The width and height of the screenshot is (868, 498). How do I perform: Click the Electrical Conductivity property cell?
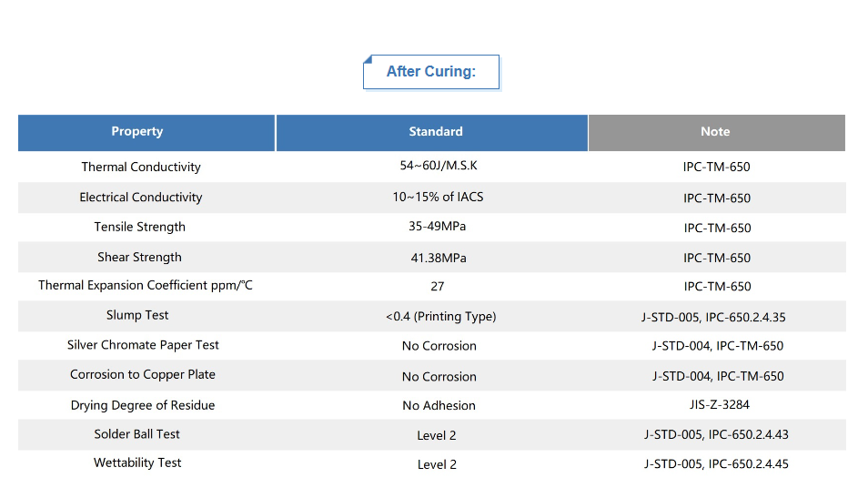141,198
